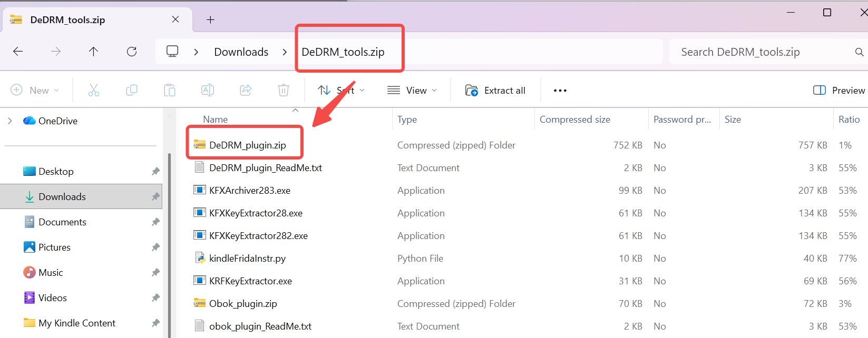Click the 77% ratio cell
The image size is (868, 338).
click(847, 259)
